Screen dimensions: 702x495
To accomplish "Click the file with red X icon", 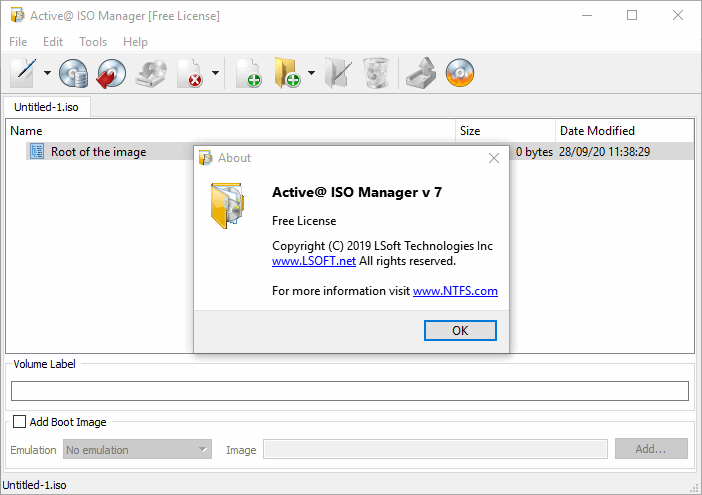I will pos(190,73).
